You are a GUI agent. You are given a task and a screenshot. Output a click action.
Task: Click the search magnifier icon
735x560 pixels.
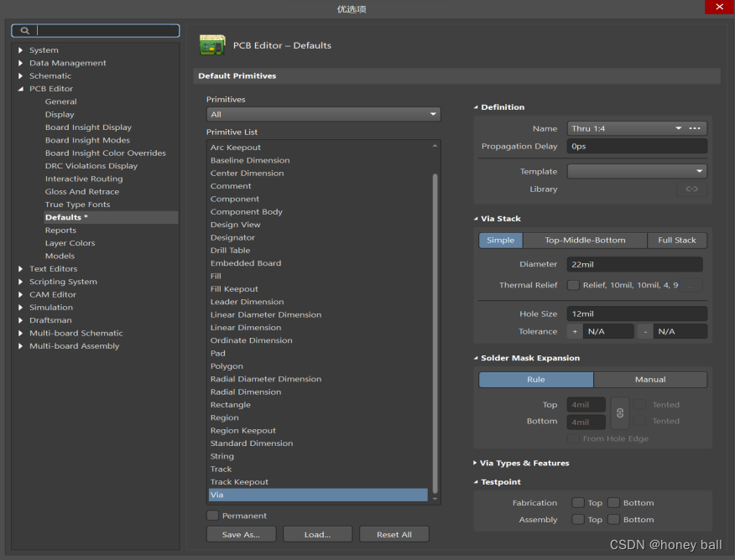click(x=25, y=30)
